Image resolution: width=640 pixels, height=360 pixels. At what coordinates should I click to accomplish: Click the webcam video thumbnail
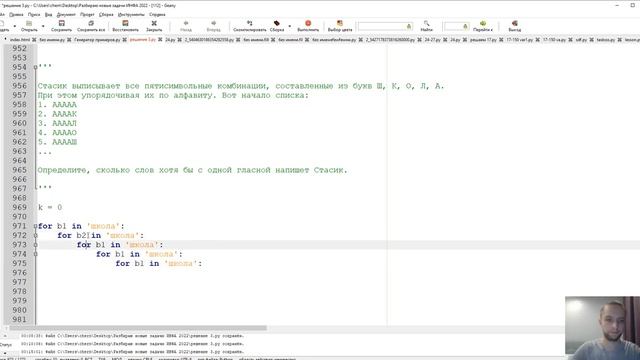pyautogui.click(x=602, y=328)
